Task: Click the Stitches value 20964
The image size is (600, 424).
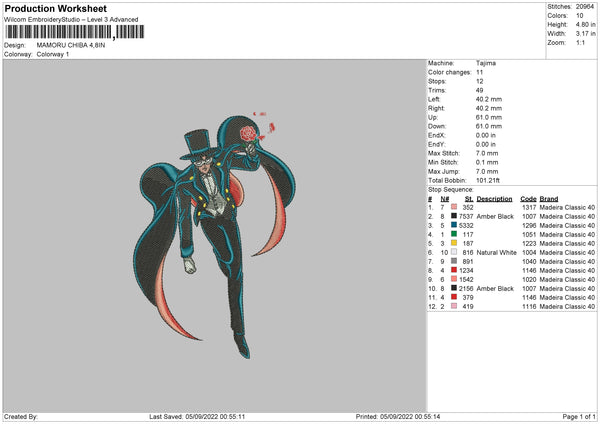Action: (585, 7)
